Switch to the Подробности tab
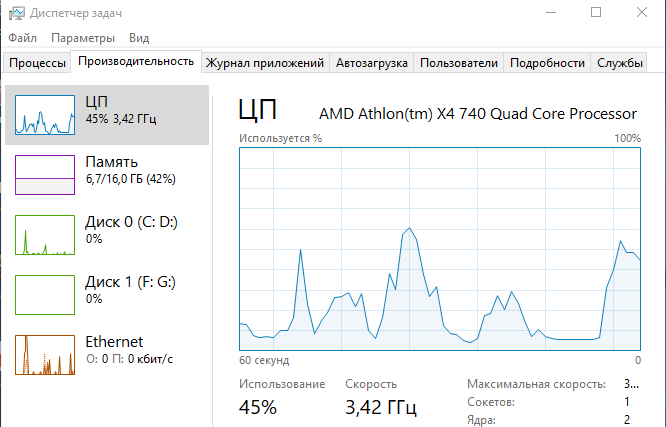The height and width of the screenshot is (427, 666). [547, 63]
